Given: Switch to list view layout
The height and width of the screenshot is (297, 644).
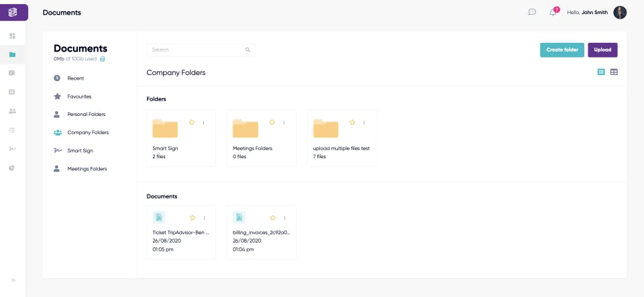Looking at the screenshot, I should click(x=601, y=72).
